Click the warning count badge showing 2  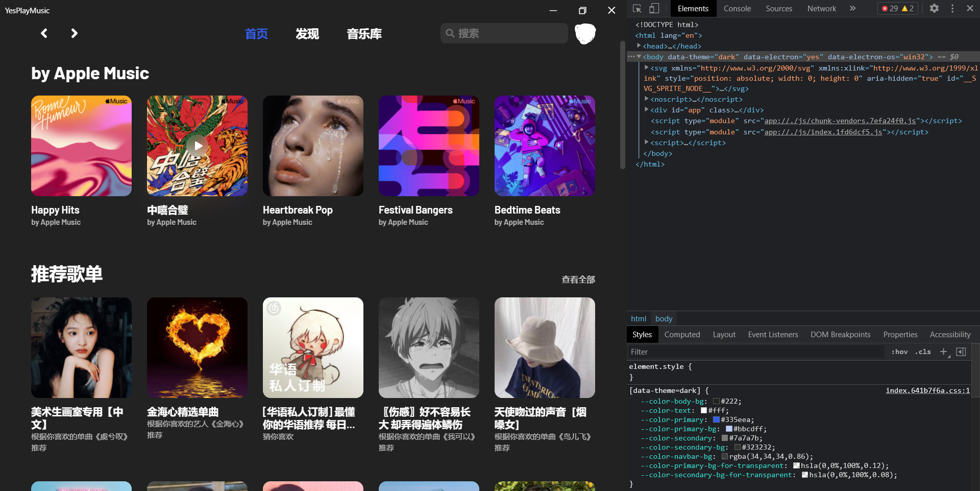908,9
